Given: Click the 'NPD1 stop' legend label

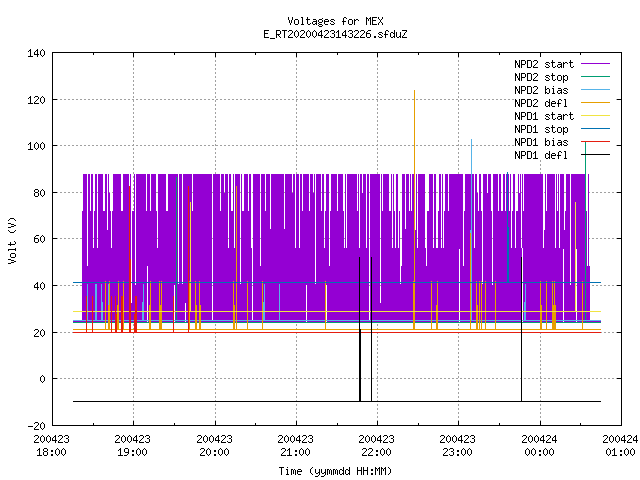Looking at the screenshot, I should 541,129.
